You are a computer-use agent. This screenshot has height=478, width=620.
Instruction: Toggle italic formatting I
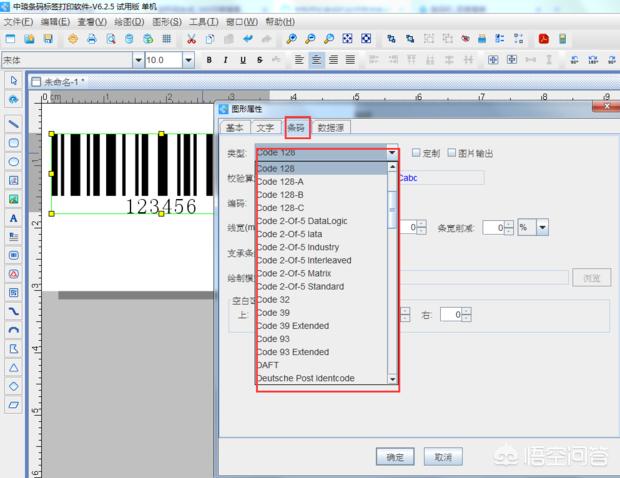[x=225, y=60]
